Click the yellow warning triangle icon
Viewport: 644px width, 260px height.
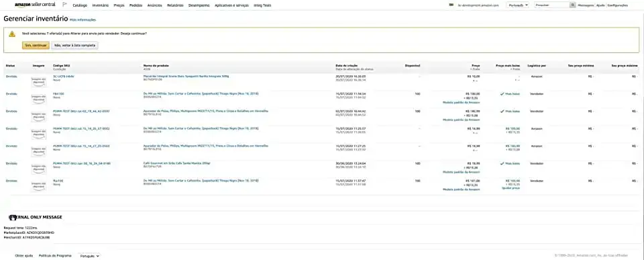click(x=12, y=34)
